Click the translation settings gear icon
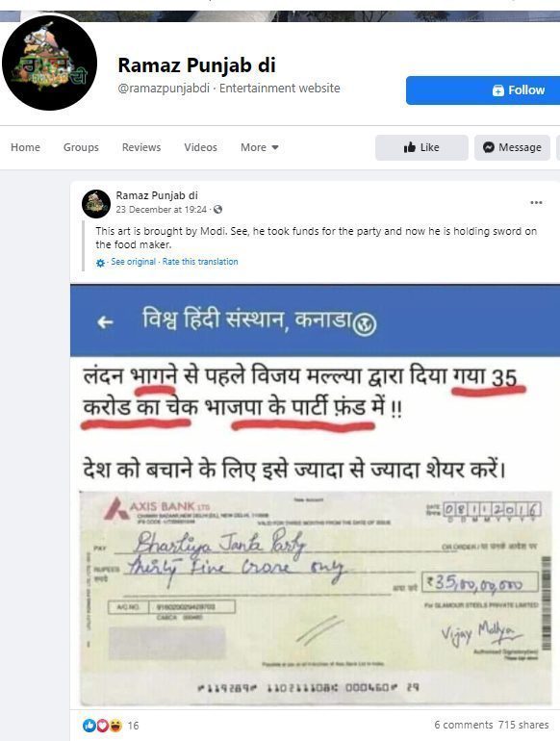 click(x=100, y=263)
